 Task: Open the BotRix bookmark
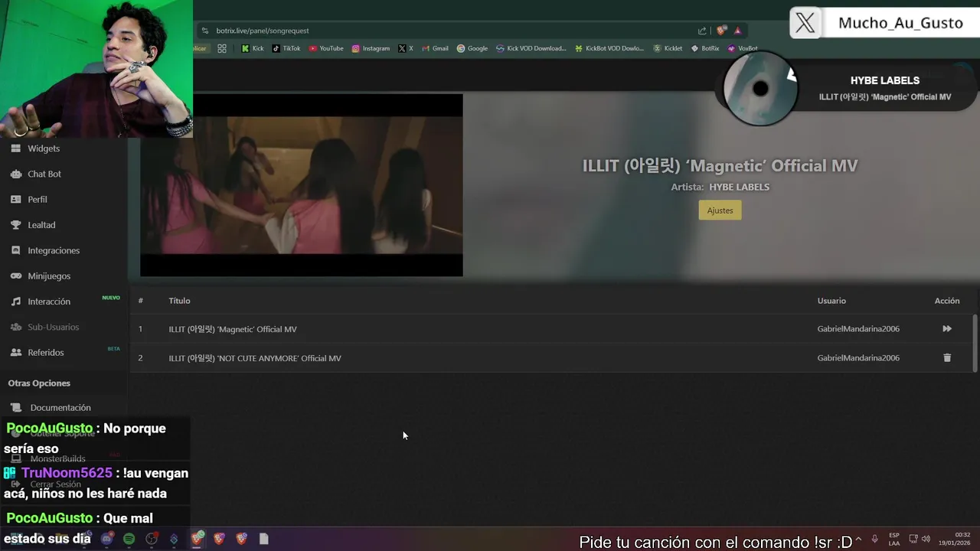coord(705,48)
